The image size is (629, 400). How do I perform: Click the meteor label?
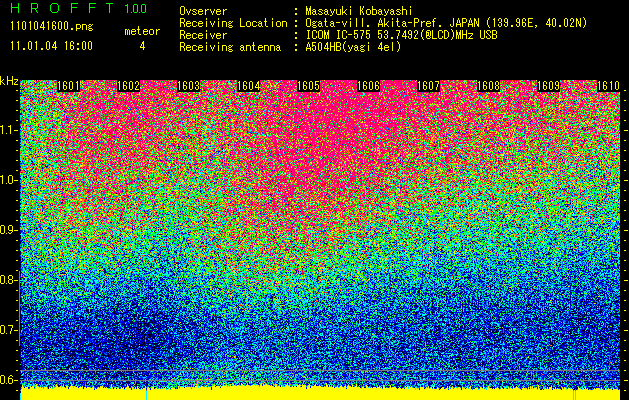point(142,31)
